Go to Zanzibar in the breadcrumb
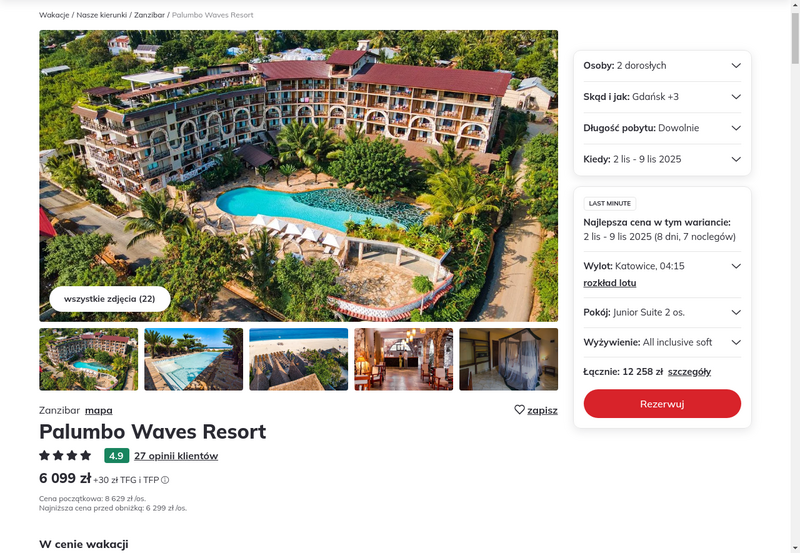800x553 pixels. coord(149,15)
